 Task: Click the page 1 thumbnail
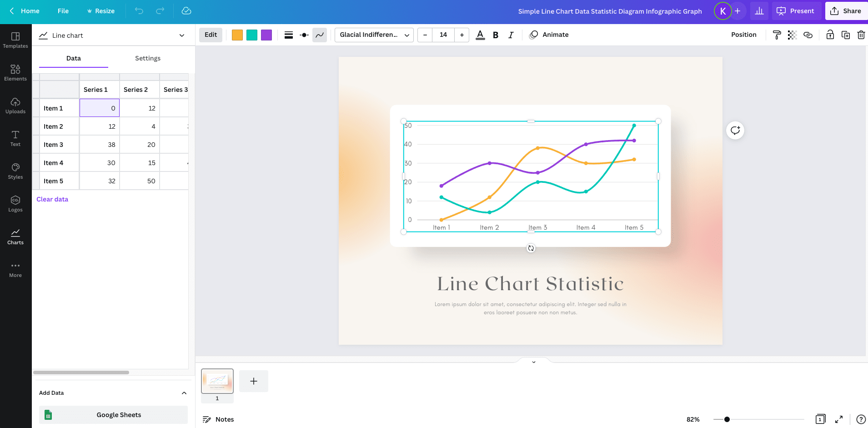(x=217, y=381)
